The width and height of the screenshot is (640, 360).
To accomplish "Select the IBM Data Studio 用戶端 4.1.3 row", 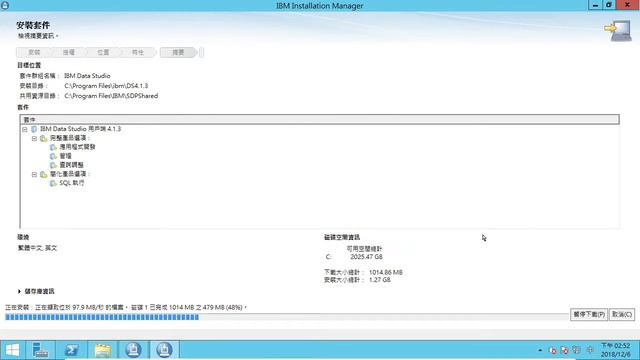I will tap(80, 129).
